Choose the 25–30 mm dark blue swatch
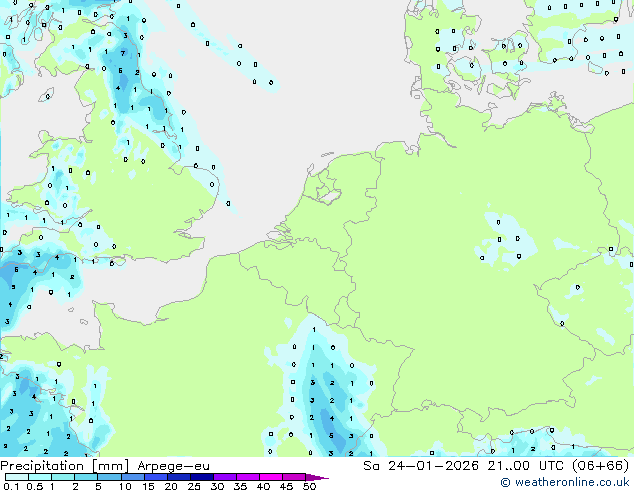The height and width of the screenshot is (490, 634). point(201,477)
